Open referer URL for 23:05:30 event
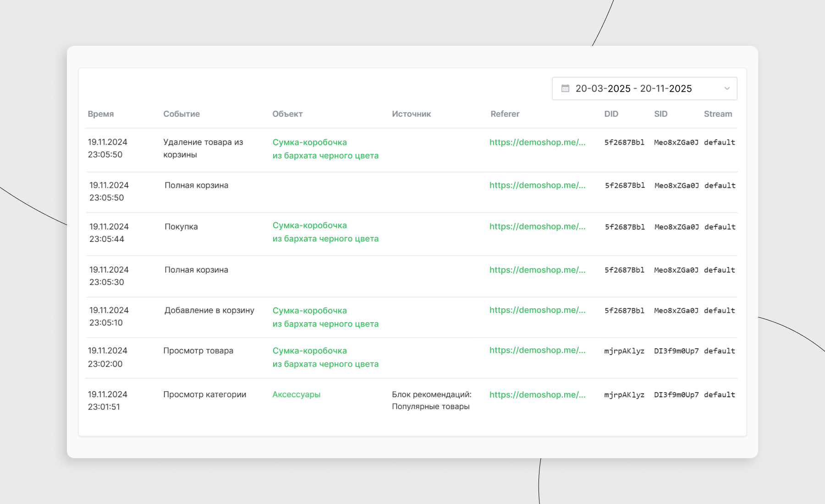825x504 pixels. pos(537,270)
